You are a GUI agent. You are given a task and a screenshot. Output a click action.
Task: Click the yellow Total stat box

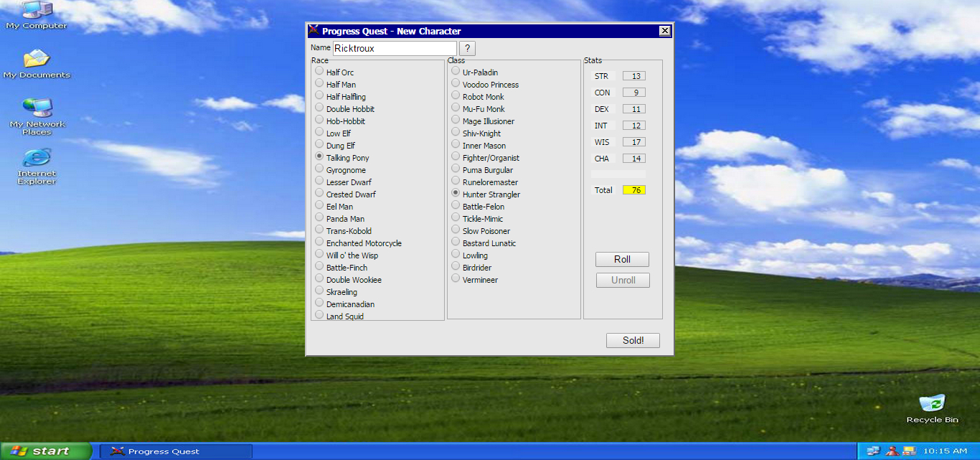[x=634, y=190]
